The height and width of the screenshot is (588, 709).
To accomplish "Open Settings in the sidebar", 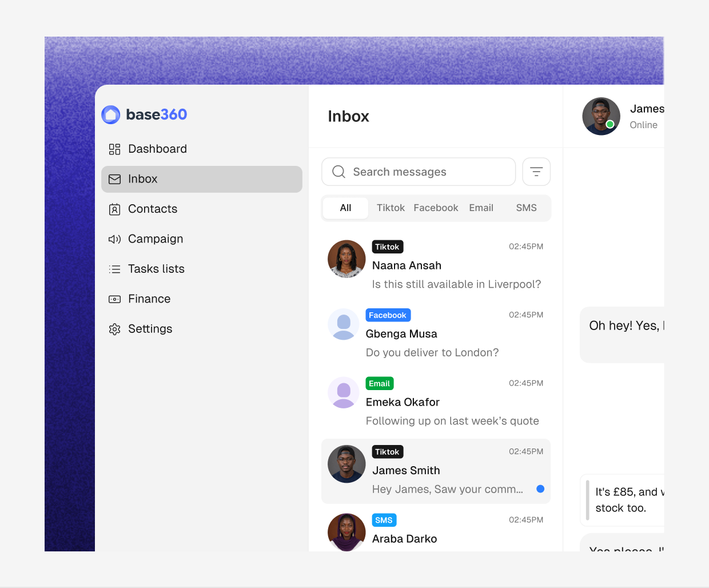I will coord(202,329).
